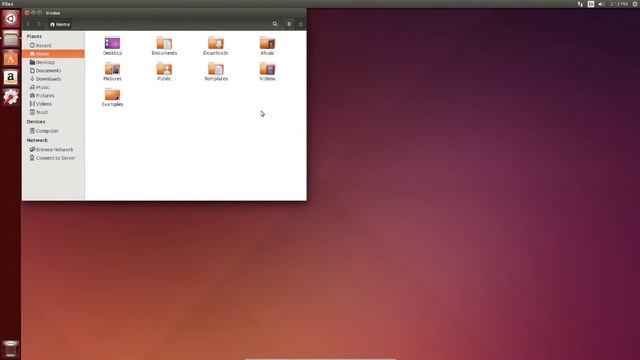
Task: Open the Ubuntu Software Center launcher icon
Action: tap(11, 58)
